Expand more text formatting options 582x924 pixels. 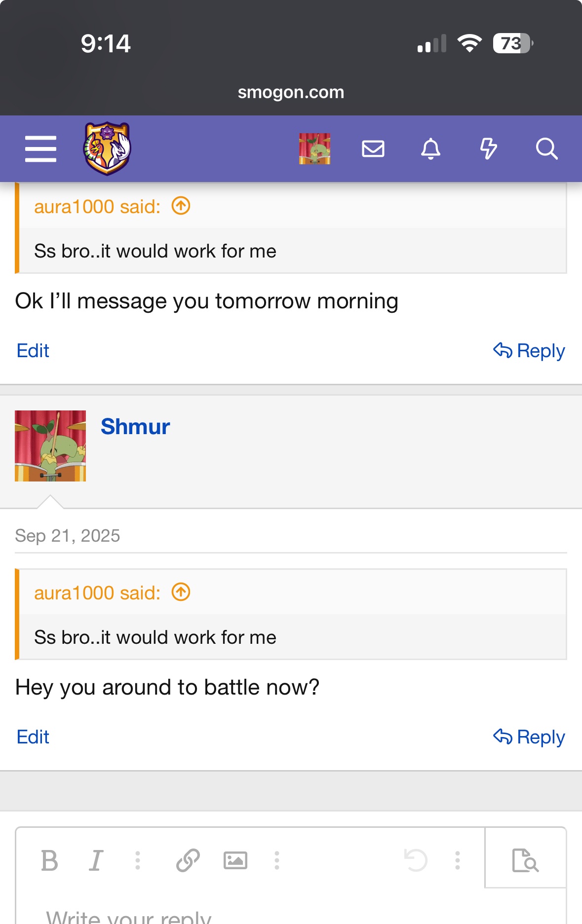click(x=138, y=861)
